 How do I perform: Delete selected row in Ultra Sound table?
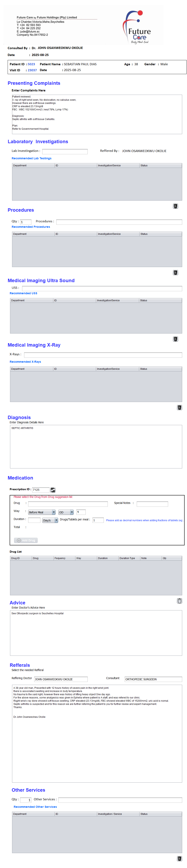175,339
